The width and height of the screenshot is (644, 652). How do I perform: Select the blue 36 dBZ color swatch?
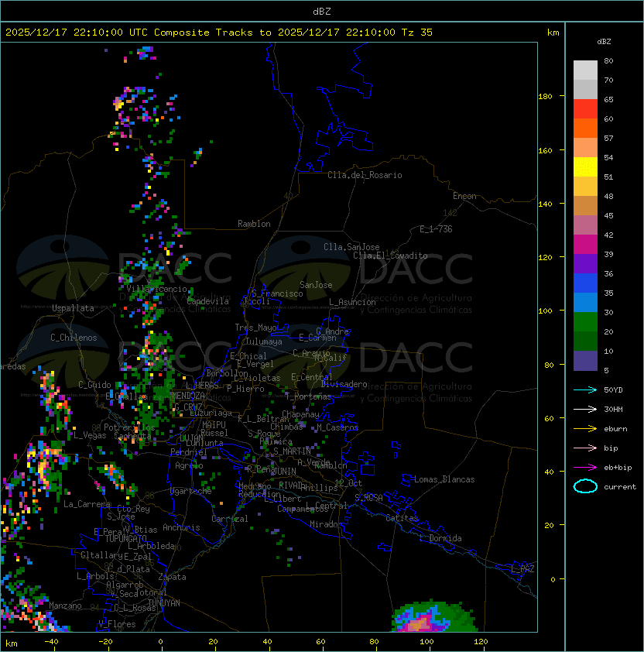click(x=585, y=283)
